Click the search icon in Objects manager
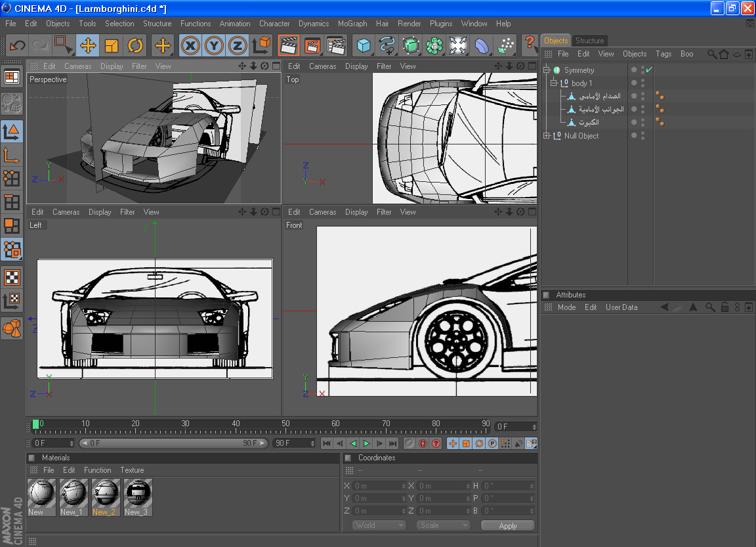Image resolution: width=756 pixels, height=547 pixels. pyautogui.click(x=711, y=54)
